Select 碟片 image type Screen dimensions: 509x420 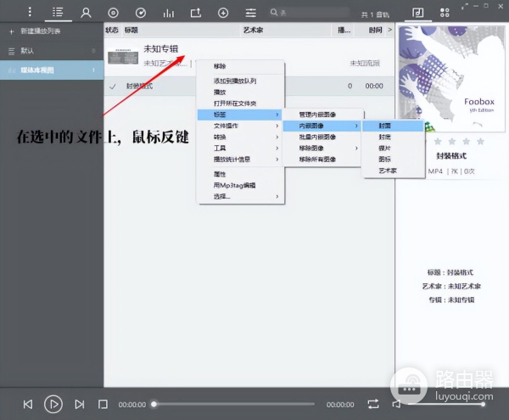(x=393, y=148)
